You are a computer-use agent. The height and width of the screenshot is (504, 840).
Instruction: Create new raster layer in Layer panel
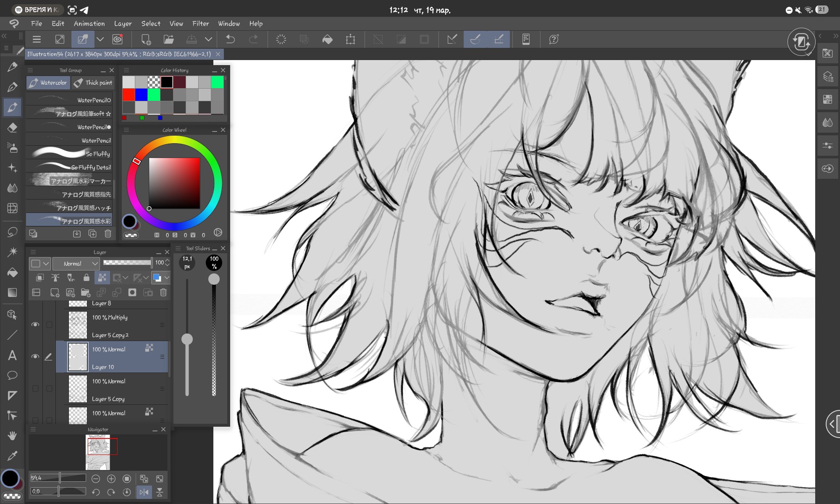pos(55,292)
